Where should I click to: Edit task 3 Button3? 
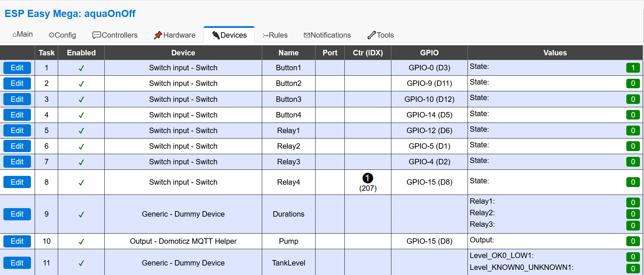coord(17,99)
